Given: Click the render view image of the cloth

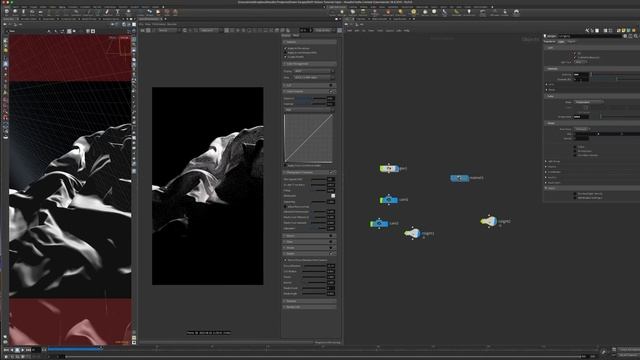Looking at the screenshot, I should tap(208, 186).
